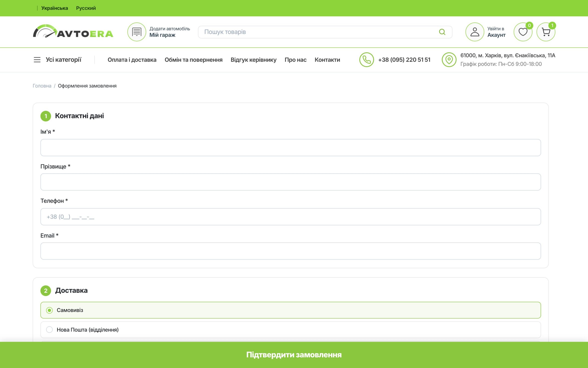Open Відгук керівнику page
Screen dimensions: 588x368
253,60
